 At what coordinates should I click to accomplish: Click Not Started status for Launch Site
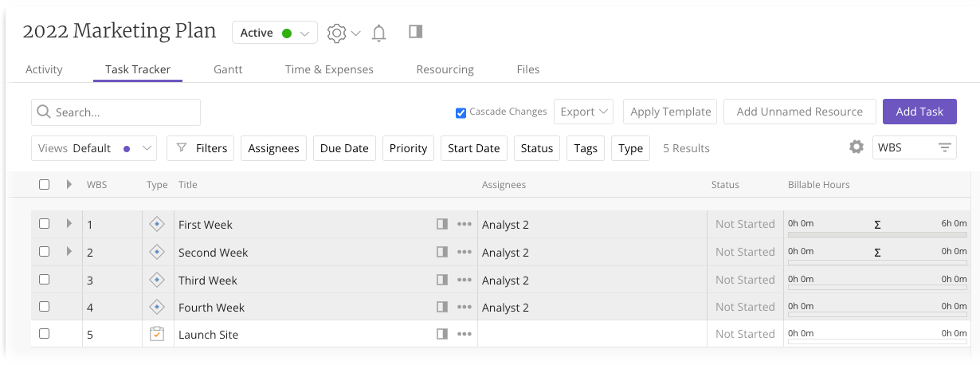pos(745,334)
